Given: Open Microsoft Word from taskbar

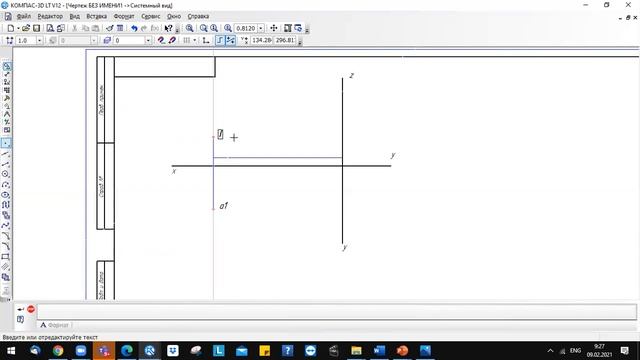Looking at the screenshot, I should click(379, 351).
